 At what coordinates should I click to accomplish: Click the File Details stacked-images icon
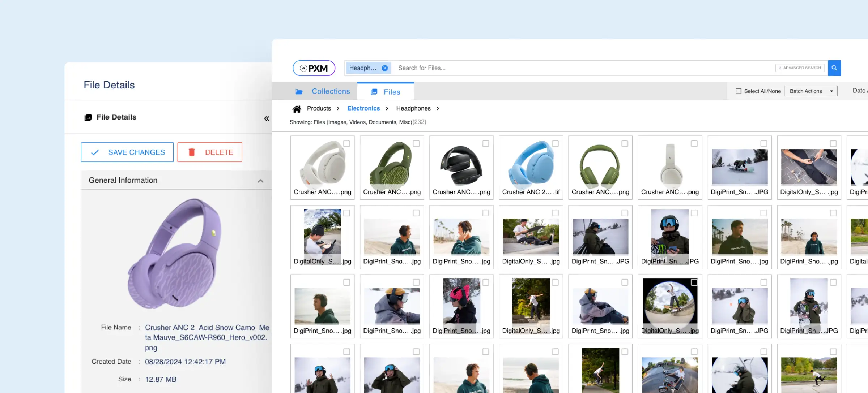coord(88,117)
